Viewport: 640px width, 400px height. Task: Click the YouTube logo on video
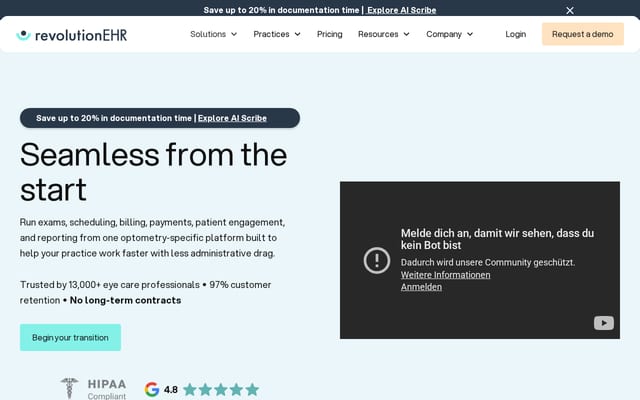(604, 323)
